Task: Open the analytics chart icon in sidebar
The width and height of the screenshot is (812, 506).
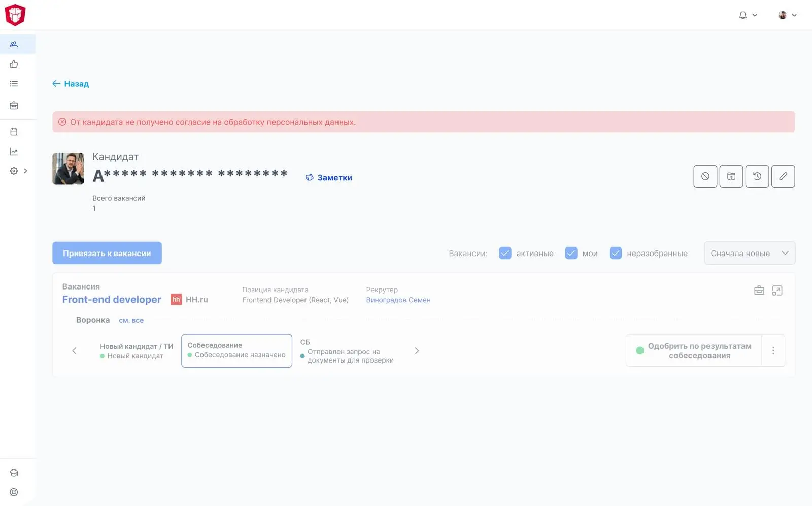Action: (14, 152)
